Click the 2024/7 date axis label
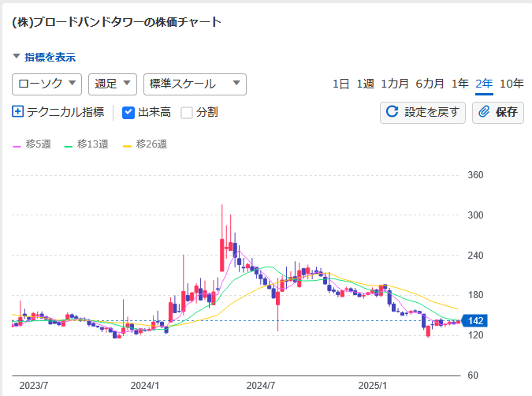532x396 pixels. pos(261,386)
